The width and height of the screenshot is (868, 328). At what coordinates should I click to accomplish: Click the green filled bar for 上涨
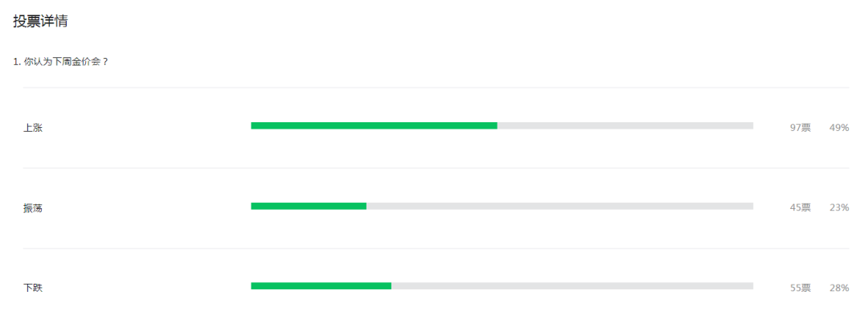tap(374, 125)
